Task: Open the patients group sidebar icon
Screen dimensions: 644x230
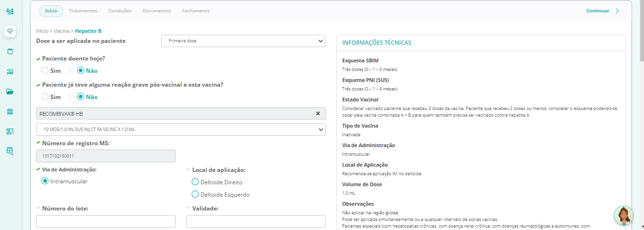Action: pyautogui.click(x=10, y=11)
